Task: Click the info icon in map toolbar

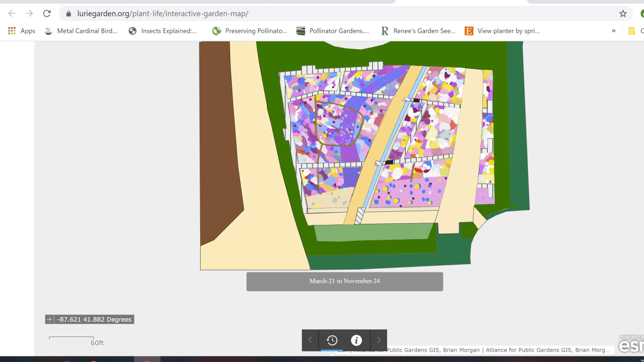Action: coord(356,340)
